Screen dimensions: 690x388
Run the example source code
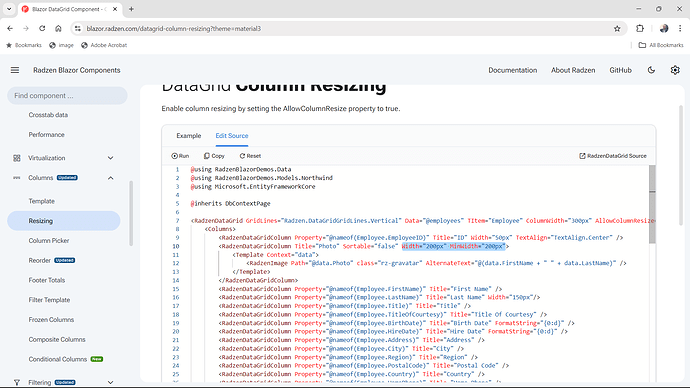(x=180, y=156)
